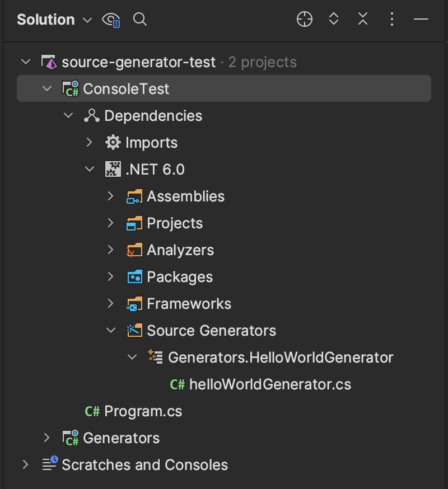Click the locate/select opened file crosshair icon
The width and height of the screenshot is (448, 489).
pos(305,20)
